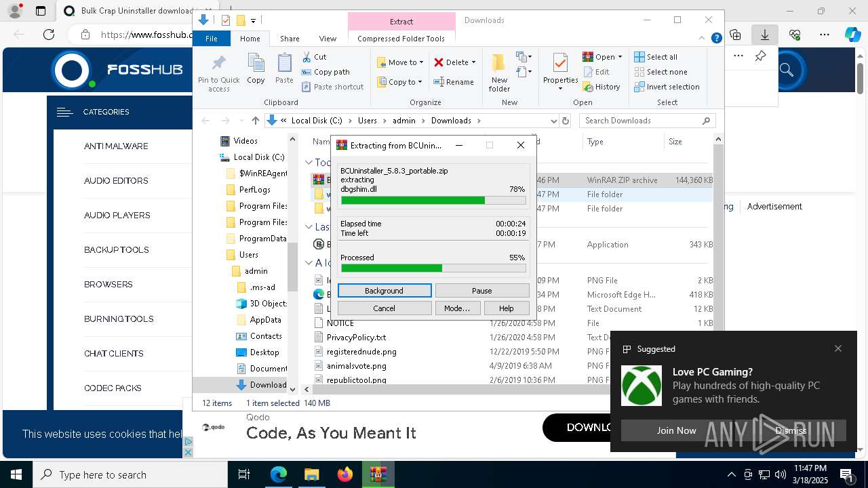Pause the WinRAR extraction
The width and height of the screenshot is (868, 488).
(x=481, y=291)
